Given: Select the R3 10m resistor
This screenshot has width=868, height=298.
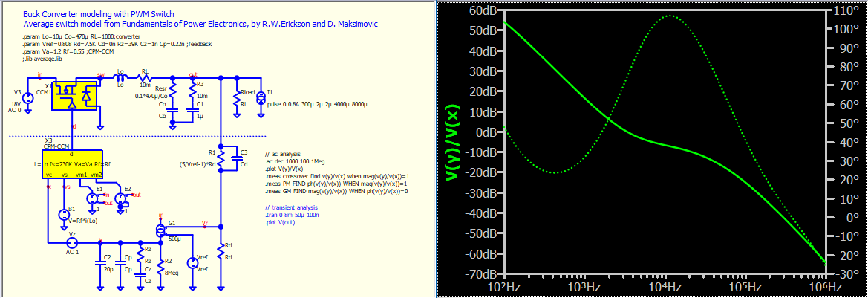Looking at the screenshot, I should pyautogui.click(x=192, y=90).
